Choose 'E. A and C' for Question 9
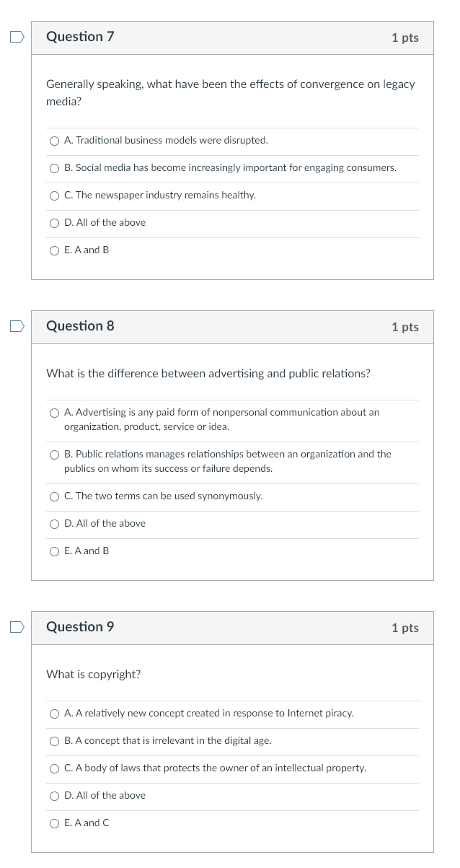 (x=55, y=823)
